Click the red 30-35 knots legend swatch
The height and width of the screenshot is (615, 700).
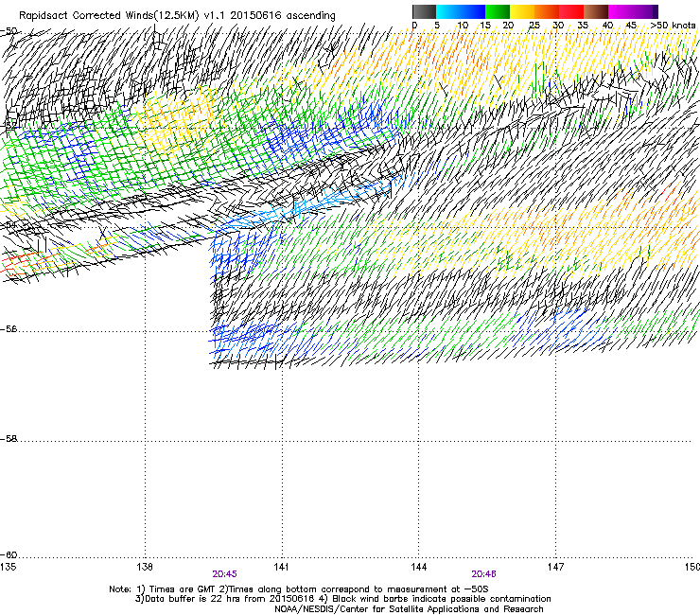[x=571, y=11]
